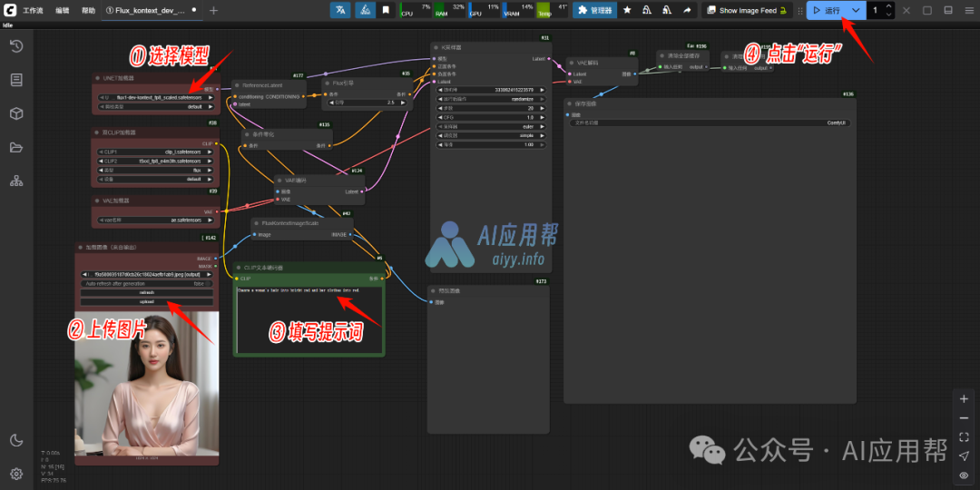Click the select mode arrow canvas icon
This screenshot has height=490, width=980.
pyautogui.click(x=964, y=456)
